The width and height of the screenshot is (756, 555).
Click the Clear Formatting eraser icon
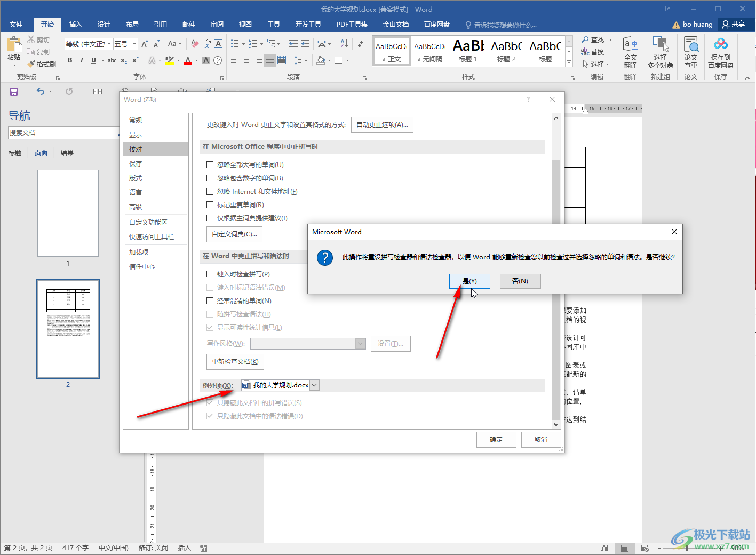point(195,44)
